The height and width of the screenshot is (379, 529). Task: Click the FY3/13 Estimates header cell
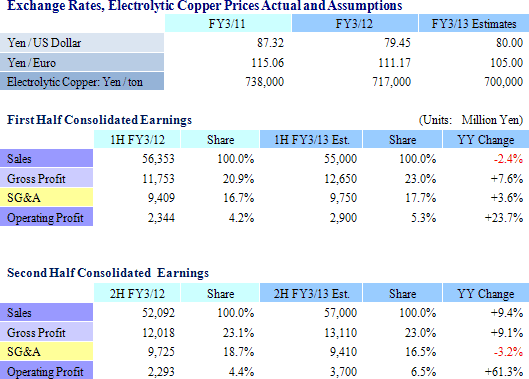tap(474, 23)
